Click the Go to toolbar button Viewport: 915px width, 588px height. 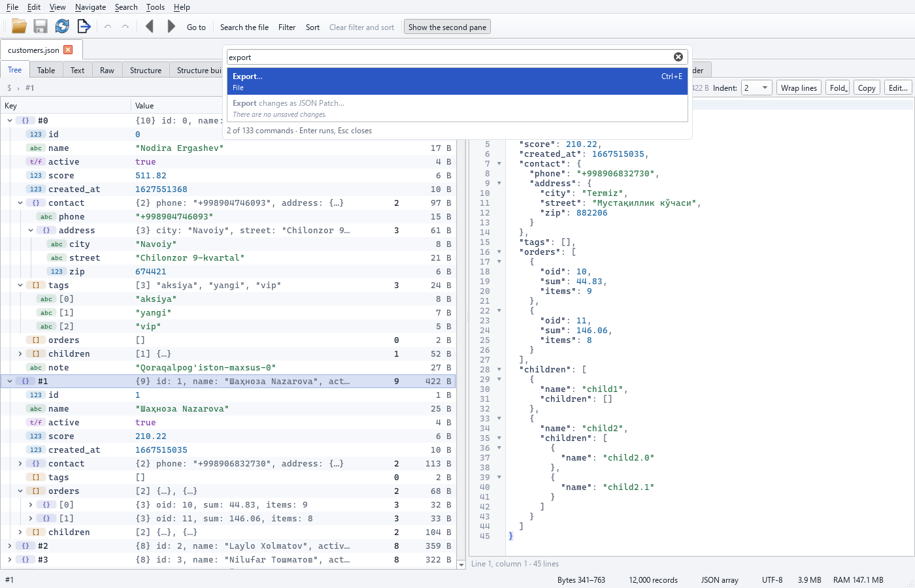[196, 27]
